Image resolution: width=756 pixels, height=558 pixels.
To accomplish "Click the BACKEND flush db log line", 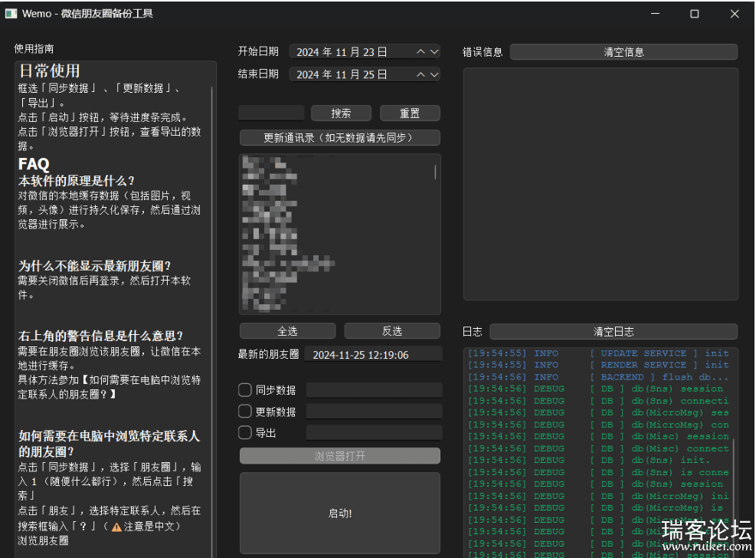I will coord(598,377).
